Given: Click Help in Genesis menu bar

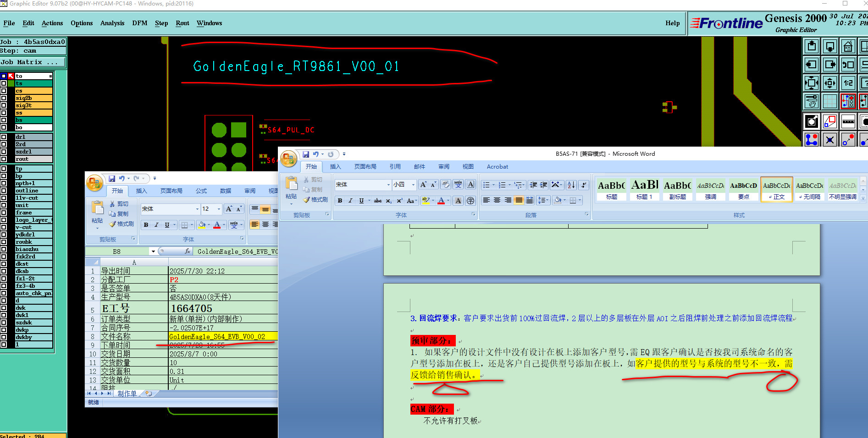Looking at the screenshot, I should [673, 23].
